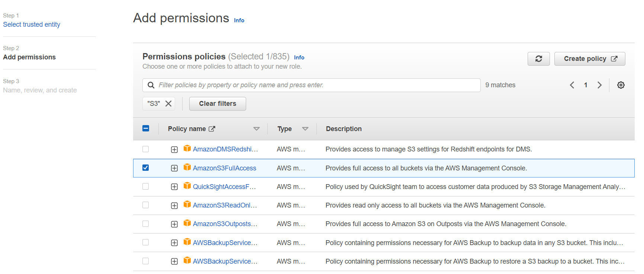Open Info link beside Permissions policies

tap(299, 58)
